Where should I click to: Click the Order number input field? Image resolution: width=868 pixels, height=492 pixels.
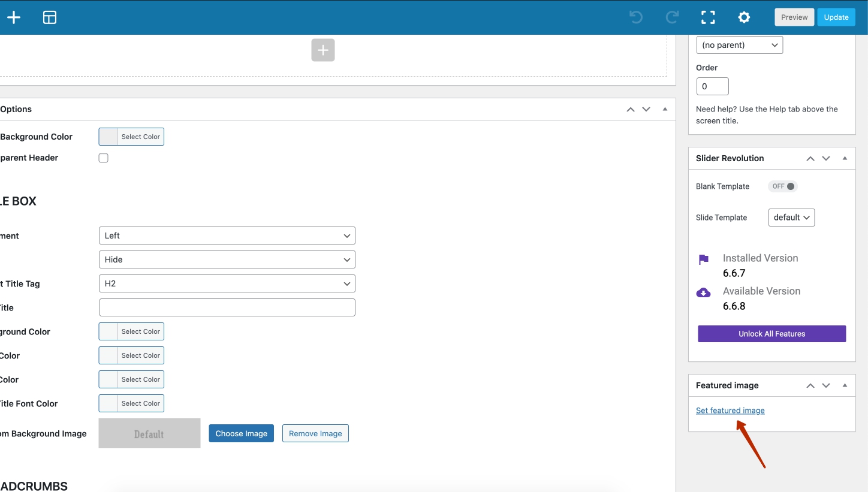click(712, 86)
